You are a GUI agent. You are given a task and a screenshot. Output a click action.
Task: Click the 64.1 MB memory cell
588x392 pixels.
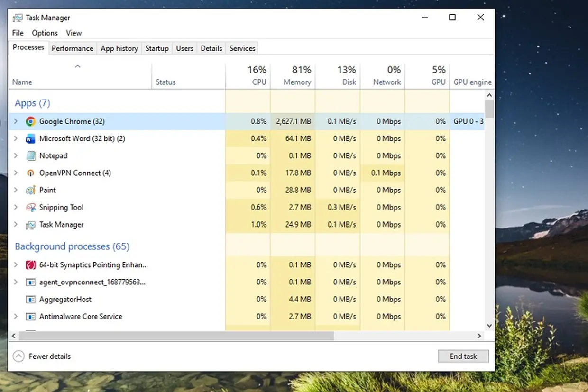coord(293,139)
